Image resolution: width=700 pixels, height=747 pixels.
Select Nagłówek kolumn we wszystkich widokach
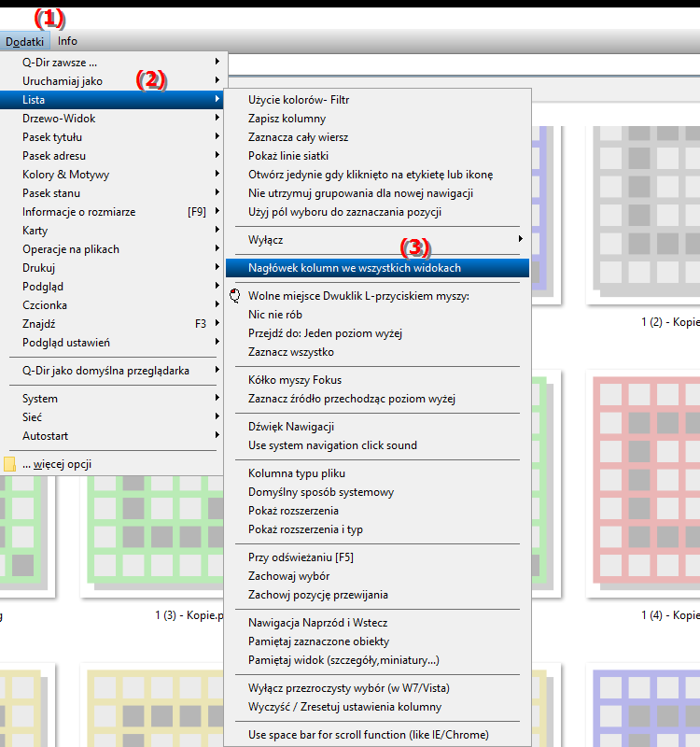pos(377,268)
